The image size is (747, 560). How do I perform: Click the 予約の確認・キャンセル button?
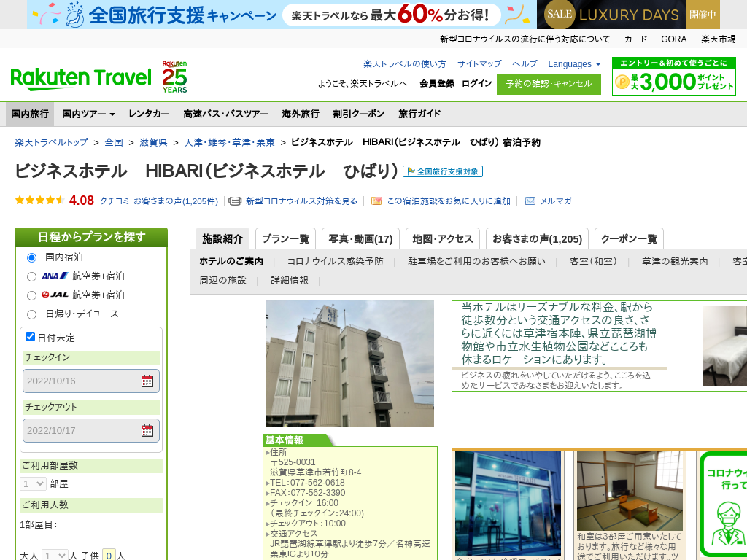click(x=549, y=84)
